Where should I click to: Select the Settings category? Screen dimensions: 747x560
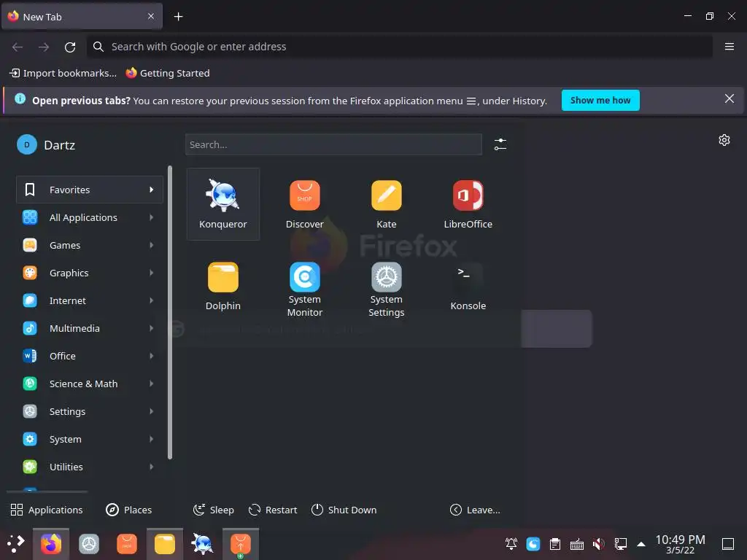click(x=90, y=411)
